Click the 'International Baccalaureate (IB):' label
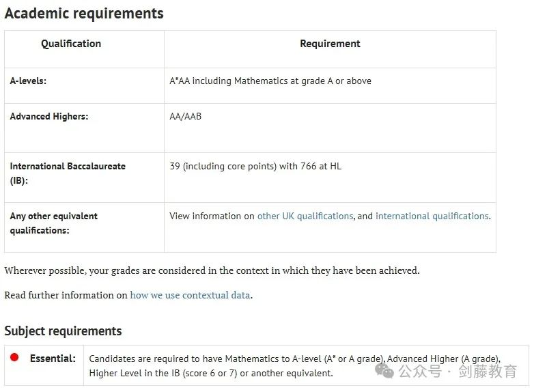Viewport: 534px width, 392px height. [x=68, y=173]
